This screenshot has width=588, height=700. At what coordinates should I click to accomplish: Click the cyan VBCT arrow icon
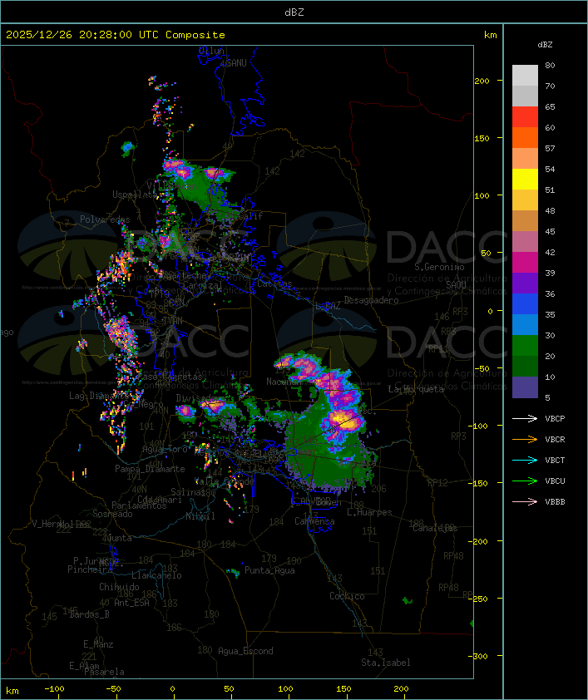pyautogui.click(x=525, y=461)
